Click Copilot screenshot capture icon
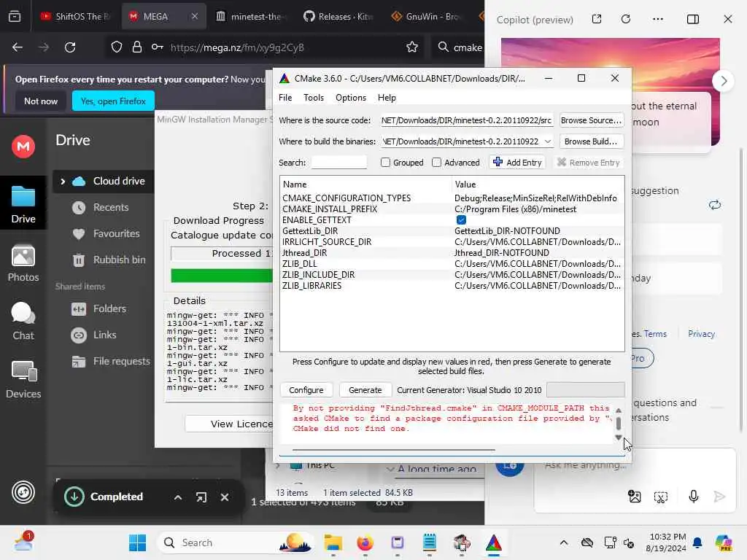 pos(661,497)
